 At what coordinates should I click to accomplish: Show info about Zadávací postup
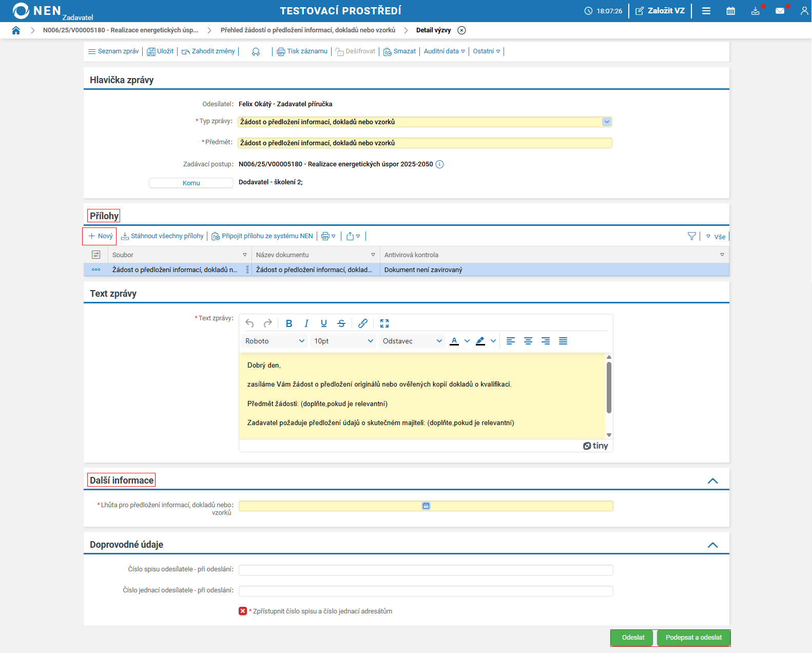tap(440, 164)
